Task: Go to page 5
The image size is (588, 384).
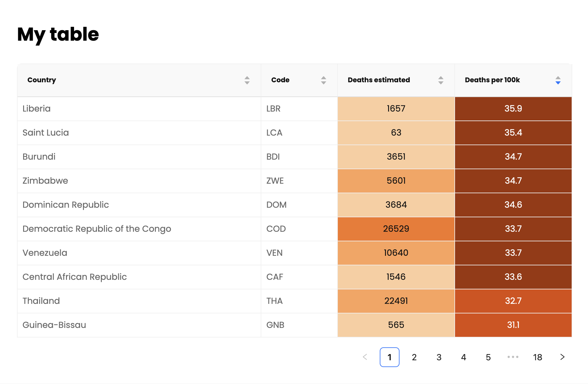Action: [x=488, y=357]
